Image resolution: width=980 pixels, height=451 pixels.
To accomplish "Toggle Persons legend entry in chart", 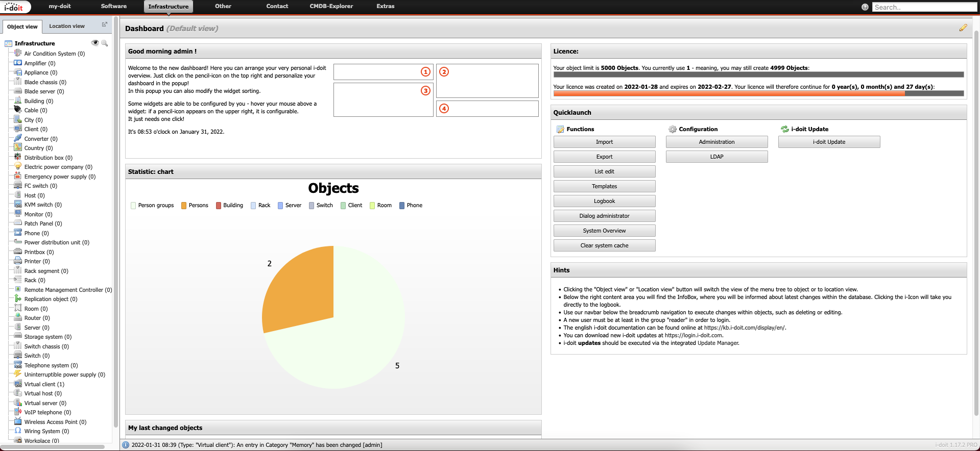I will click(195, 206).
